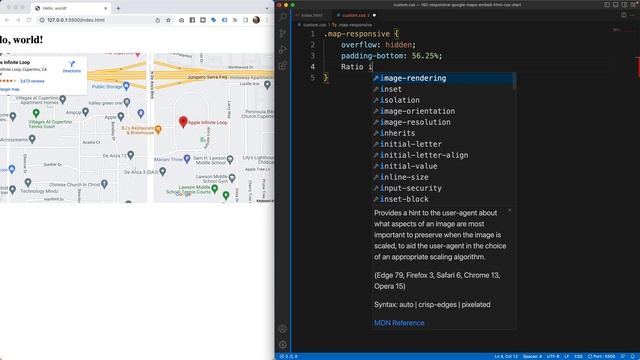Open Extensions view in activity bar
This screenshot has width=640, height=360.
[283, 65]
